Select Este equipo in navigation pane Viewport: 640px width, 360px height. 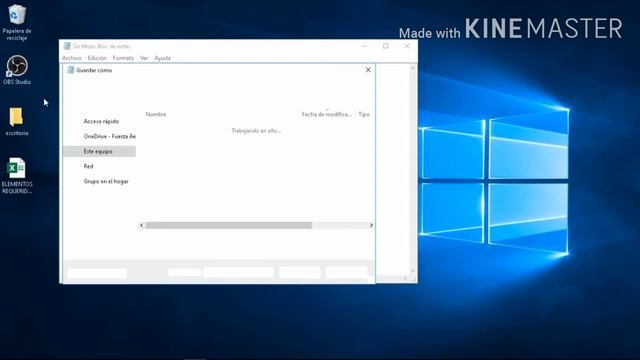click(100, 151)
